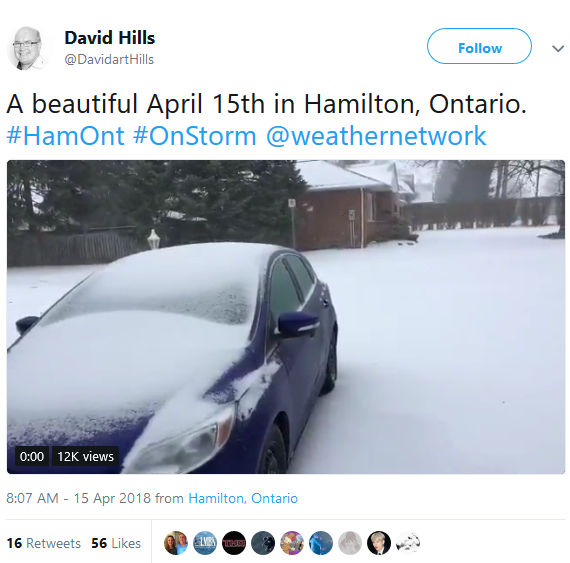Image resolution: width=570 pixels, height=563 pixels.
Task: Open the liker avatar showing a couple
Action: [x=176, y=543]
